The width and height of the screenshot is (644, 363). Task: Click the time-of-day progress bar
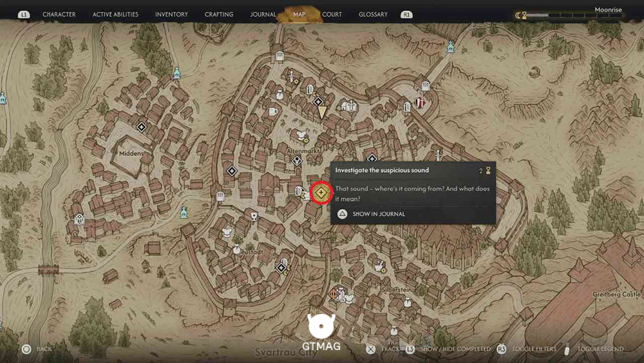click(575, 15)
